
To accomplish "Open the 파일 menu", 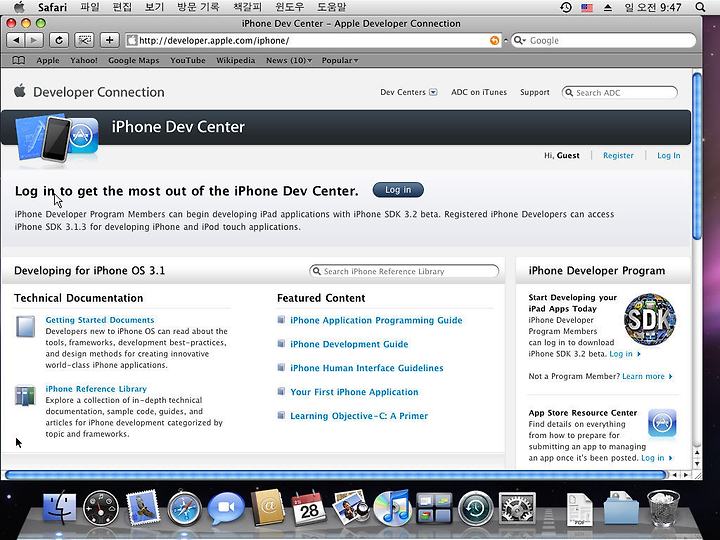I will [90, 7].
